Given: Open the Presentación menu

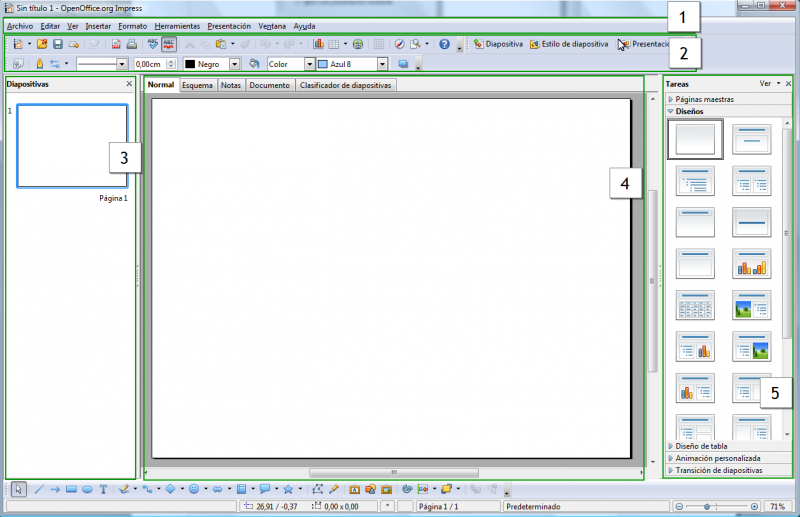Looking at the screenshot, I should (x=229, y=26).
